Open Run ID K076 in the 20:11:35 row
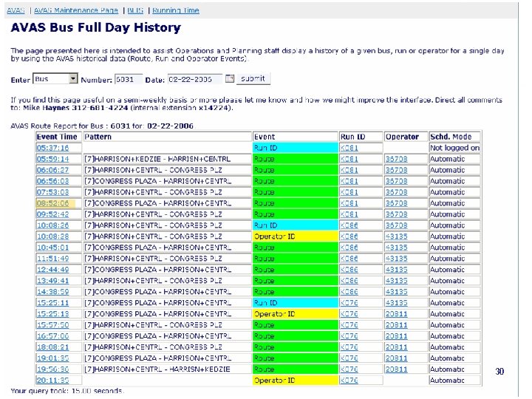Screen dimensions: 532x399 tap(349, 381)
